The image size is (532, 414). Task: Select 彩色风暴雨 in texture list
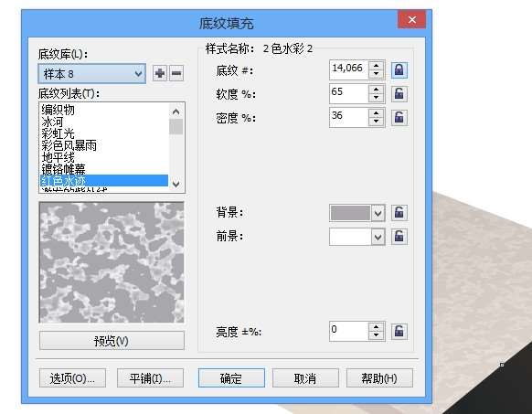coord(104,145)
